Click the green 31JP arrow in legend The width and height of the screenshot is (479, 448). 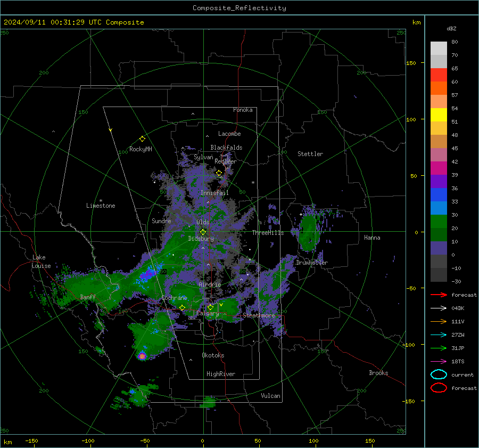[439, 348]
